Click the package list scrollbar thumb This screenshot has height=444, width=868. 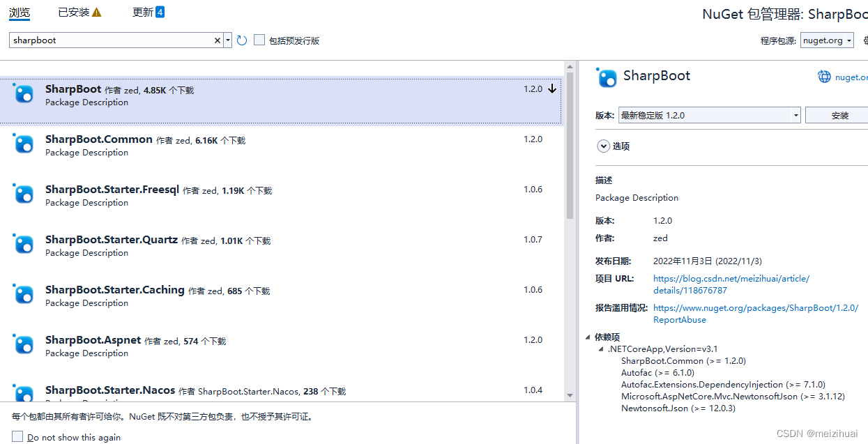[570, 146]
